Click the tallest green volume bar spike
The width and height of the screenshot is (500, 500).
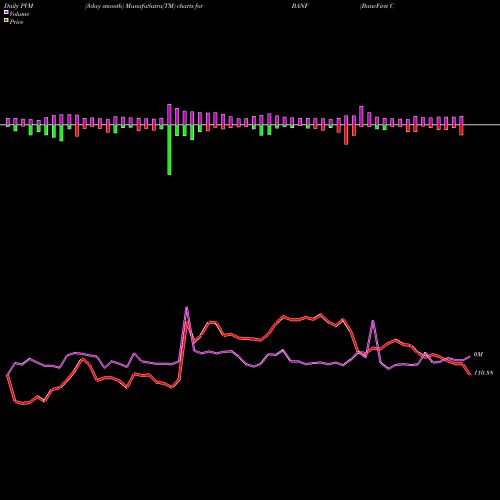(169, 150)
